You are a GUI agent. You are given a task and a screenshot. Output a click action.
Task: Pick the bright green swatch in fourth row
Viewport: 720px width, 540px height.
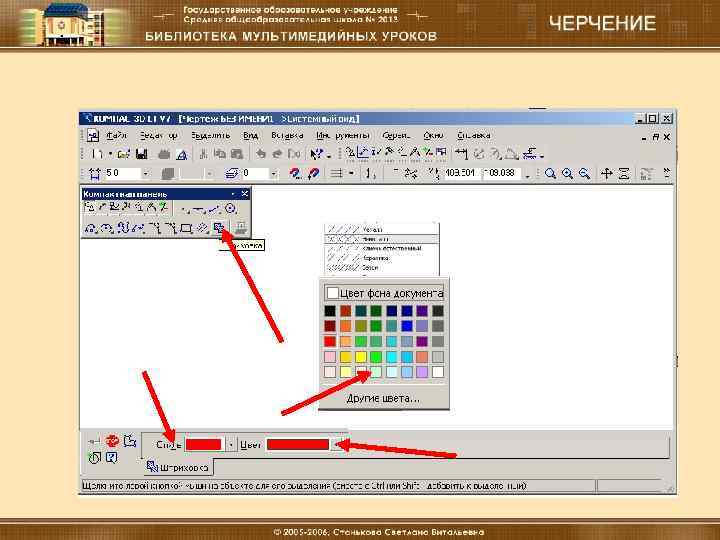376,356
